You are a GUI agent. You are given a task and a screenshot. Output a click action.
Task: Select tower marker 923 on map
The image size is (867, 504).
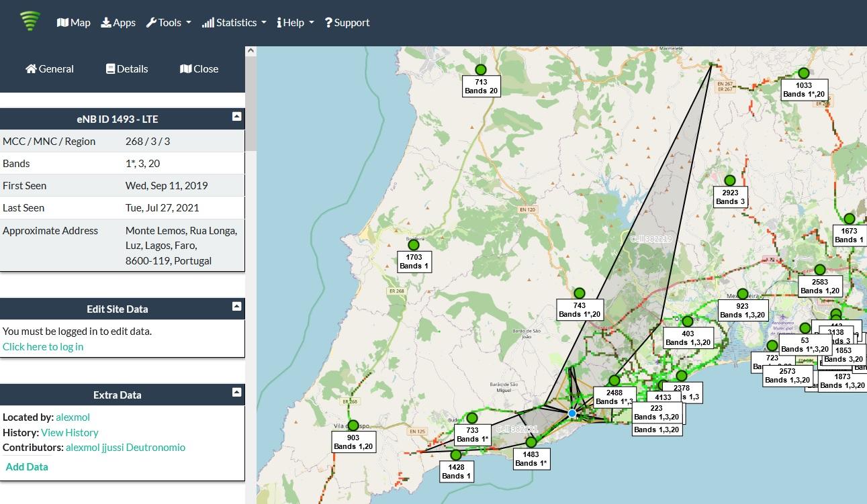point(742,294)
